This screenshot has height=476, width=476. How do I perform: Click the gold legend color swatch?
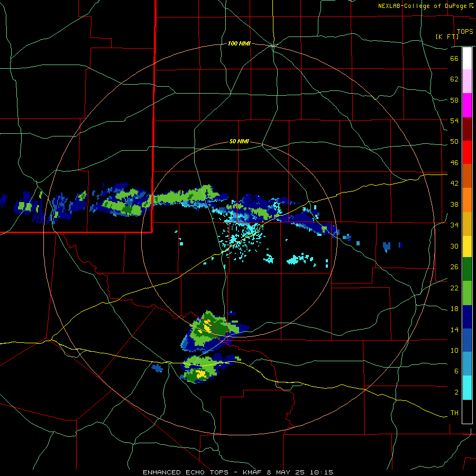[x=467, y=224]
